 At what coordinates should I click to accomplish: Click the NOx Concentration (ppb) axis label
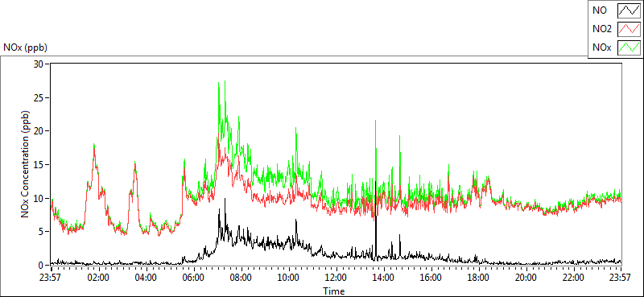26,163
